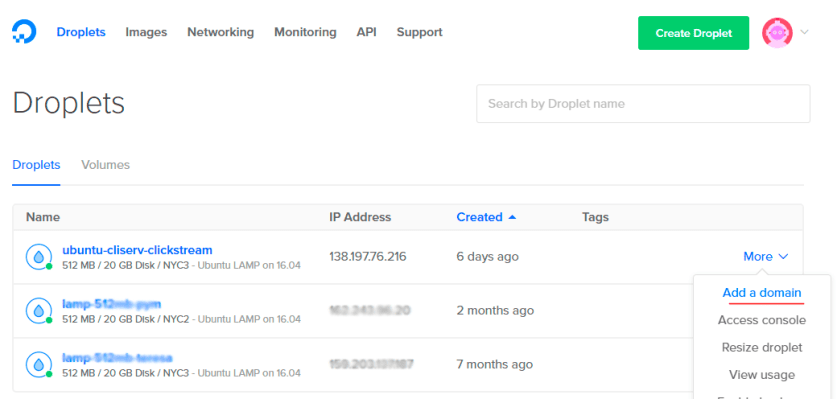
Task: Choose Resize droplet from More menu
Action: click(x=762, y=348)
